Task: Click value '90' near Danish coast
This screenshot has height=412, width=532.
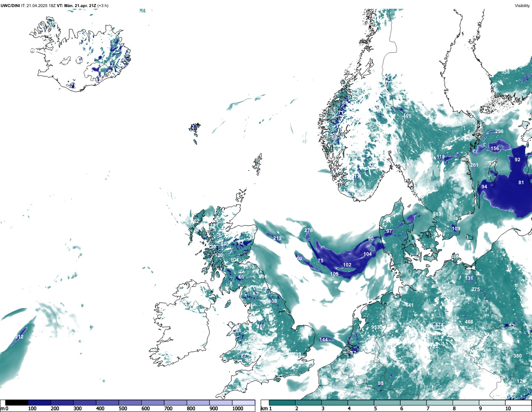Action: pyautogui.click(x=371, y=239)
